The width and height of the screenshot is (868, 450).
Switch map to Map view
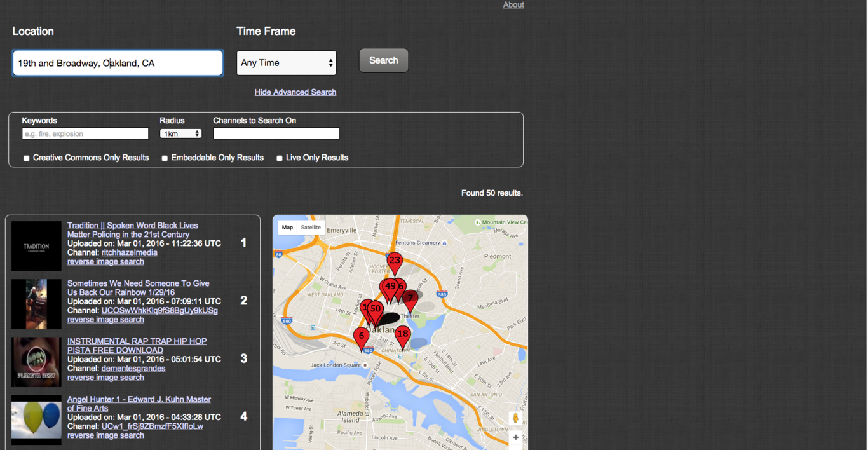point(288,228)
